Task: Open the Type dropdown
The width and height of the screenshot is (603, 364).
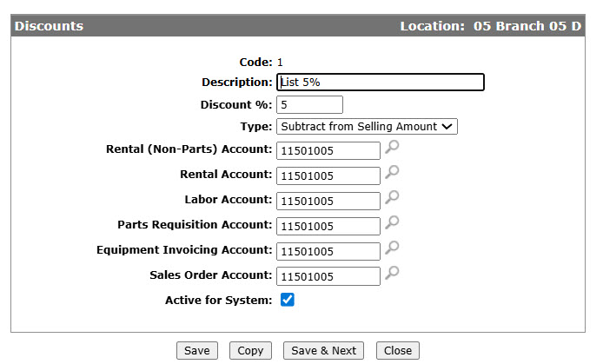Action: pos(367,127)
